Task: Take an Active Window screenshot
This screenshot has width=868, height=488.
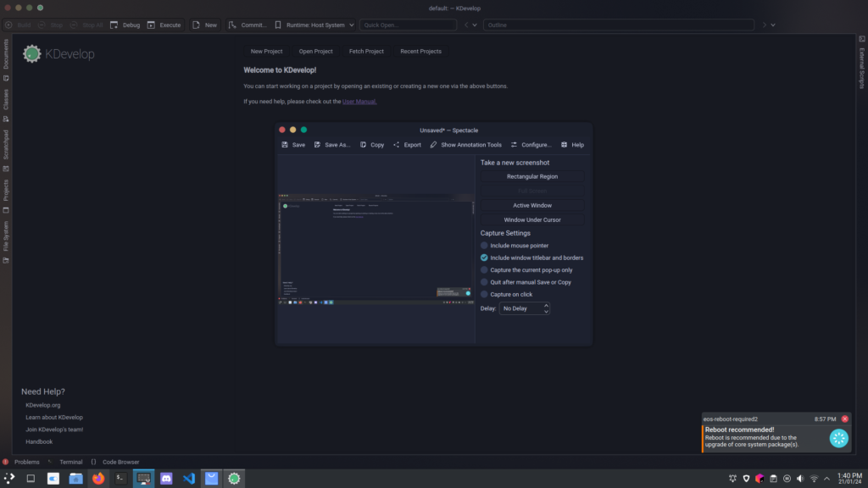Action: (x=532, y=205)
